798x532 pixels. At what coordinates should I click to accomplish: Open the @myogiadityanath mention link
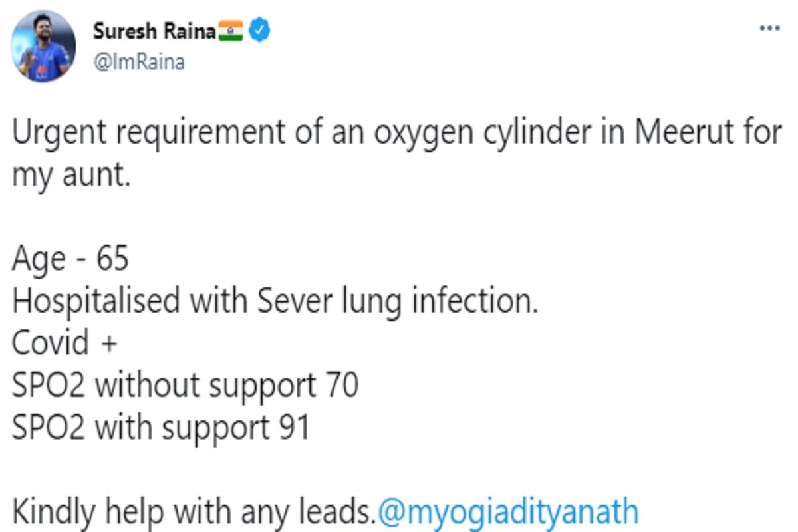coord(508,513)
